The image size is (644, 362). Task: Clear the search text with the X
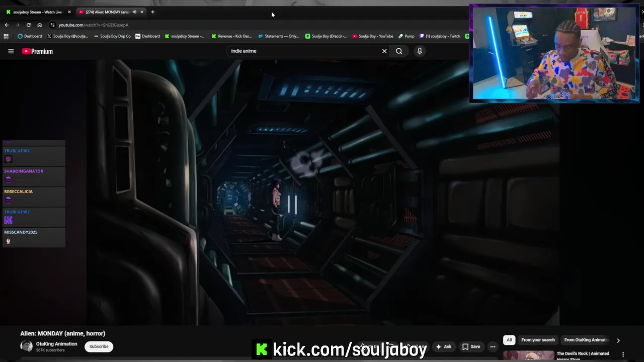tap(384, 51)
